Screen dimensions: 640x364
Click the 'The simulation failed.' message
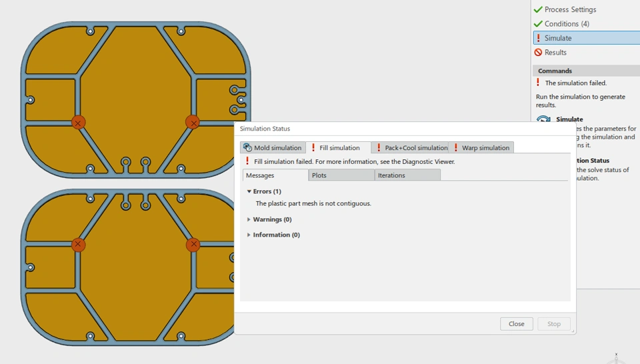click(575, 83)
